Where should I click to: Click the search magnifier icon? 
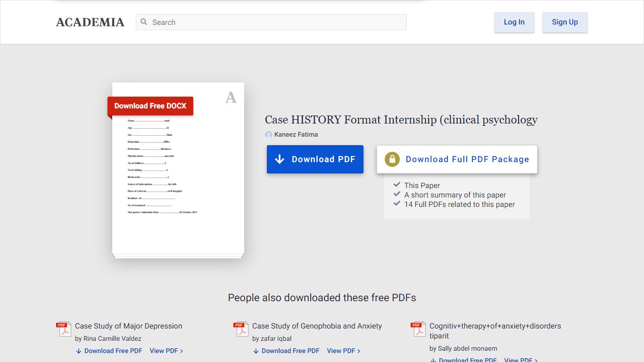point(144,22)
